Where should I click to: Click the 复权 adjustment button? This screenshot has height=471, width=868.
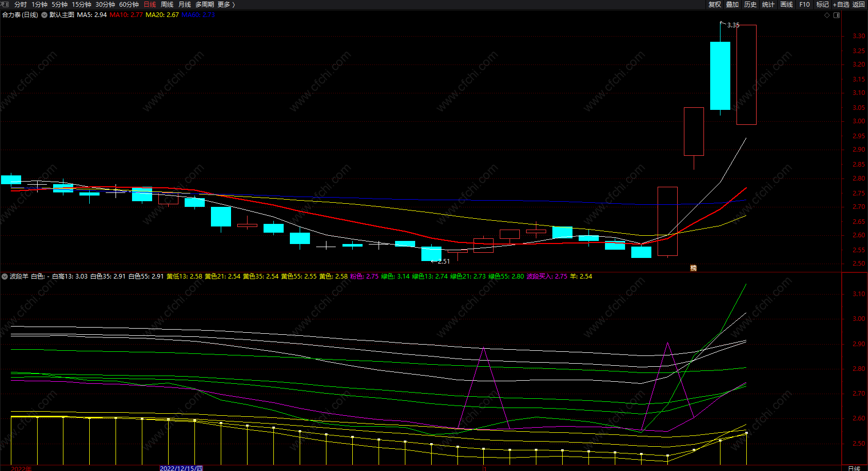715,4
